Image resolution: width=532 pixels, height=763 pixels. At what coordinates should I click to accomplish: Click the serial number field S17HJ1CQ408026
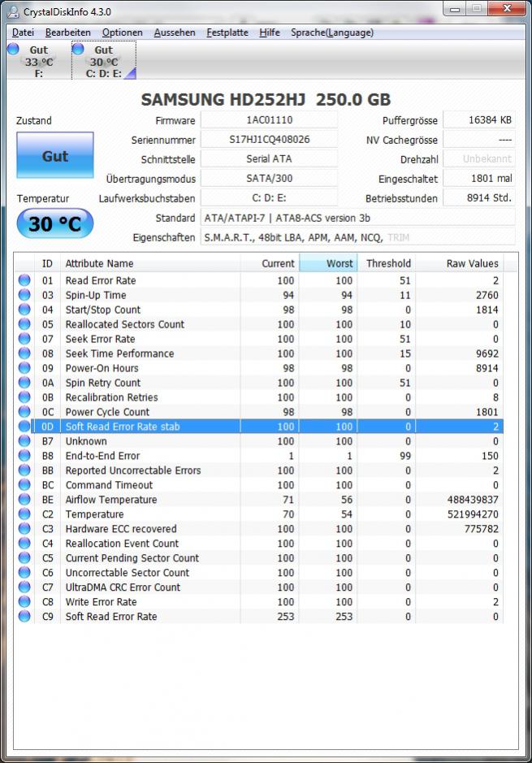pos(269,139)
